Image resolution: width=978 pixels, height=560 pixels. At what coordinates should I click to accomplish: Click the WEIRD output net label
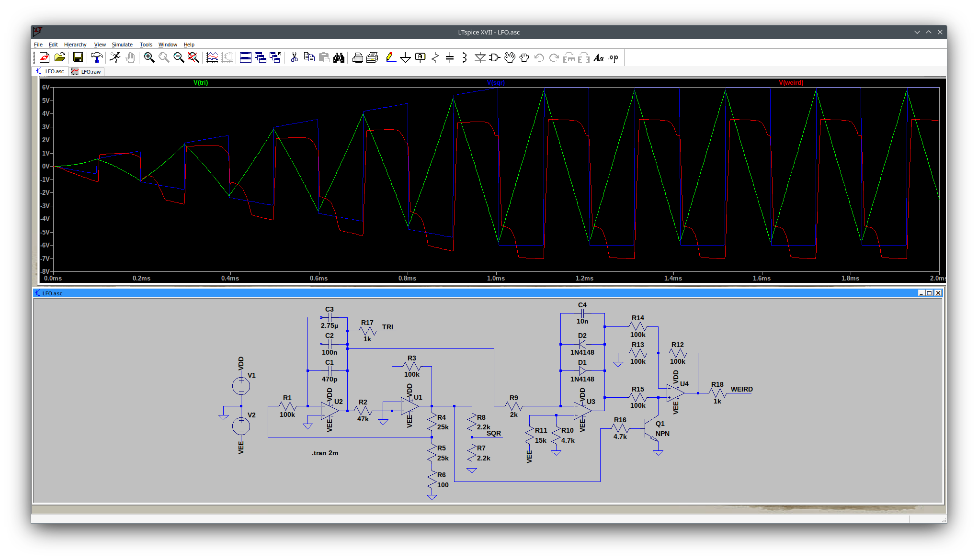741,389
